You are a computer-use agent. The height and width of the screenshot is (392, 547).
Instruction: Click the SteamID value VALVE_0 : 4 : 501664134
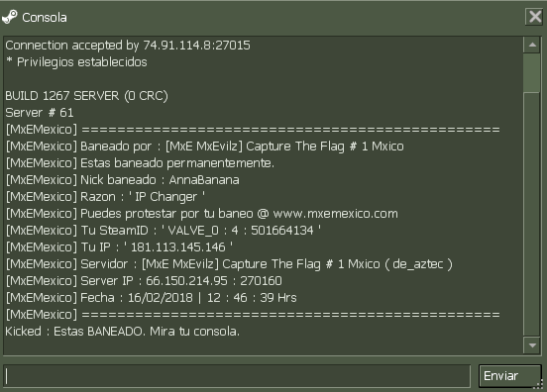click(x=241, y=231)
